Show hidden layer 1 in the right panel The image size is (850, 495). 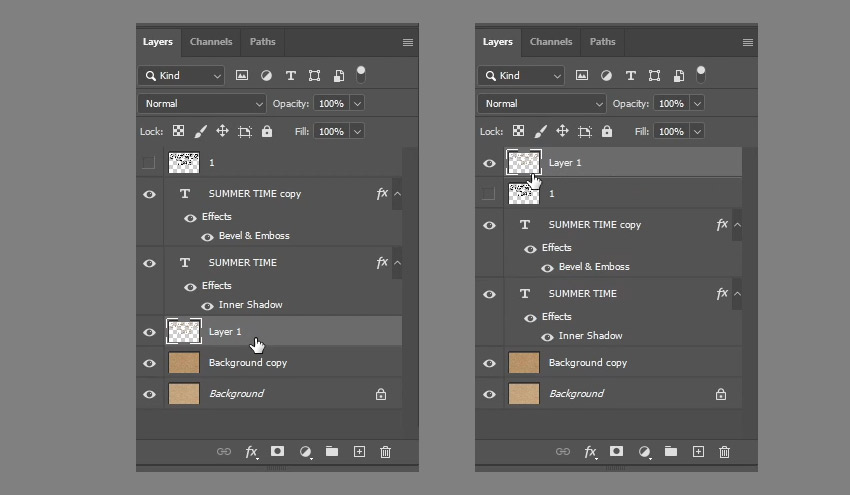(488, 193)
